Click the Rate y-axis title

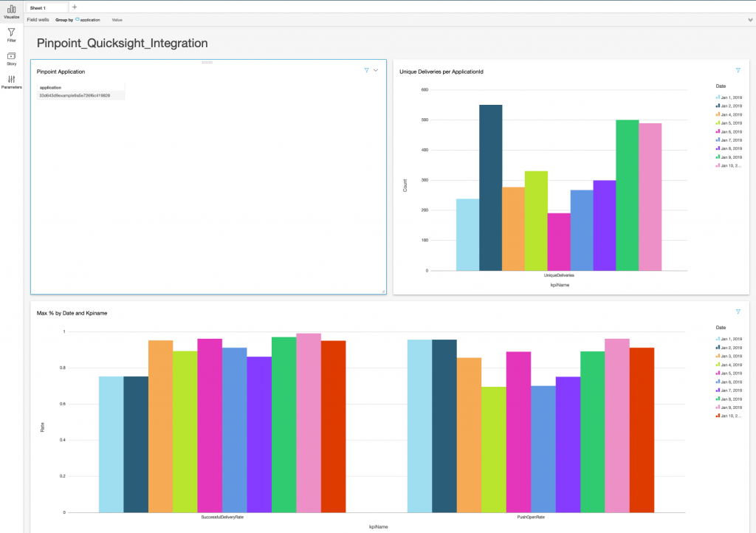click(x=42, y=427)
